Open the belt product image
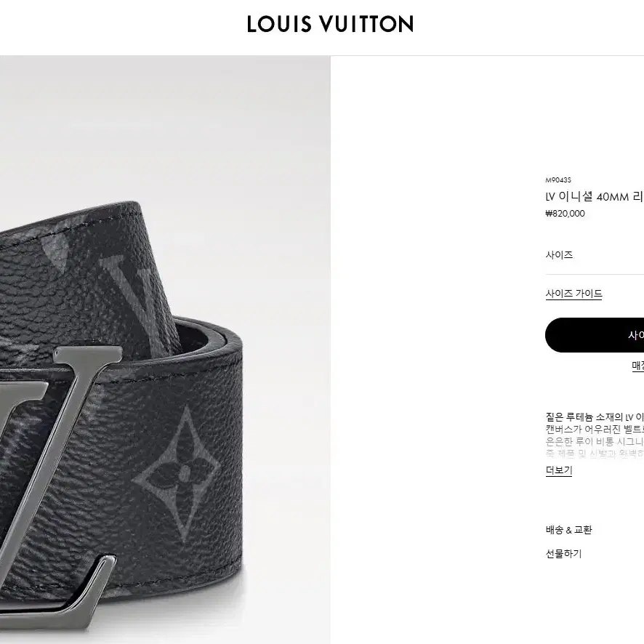Screen dimensions: 644x644 [x=165, y=350]
